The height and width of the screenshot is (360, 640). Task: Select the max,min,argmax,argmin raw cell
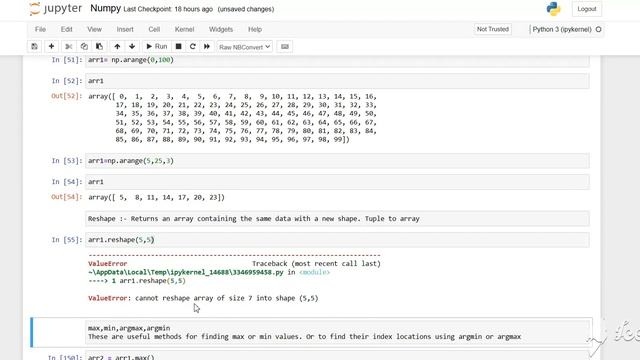[x=338, y=332]
